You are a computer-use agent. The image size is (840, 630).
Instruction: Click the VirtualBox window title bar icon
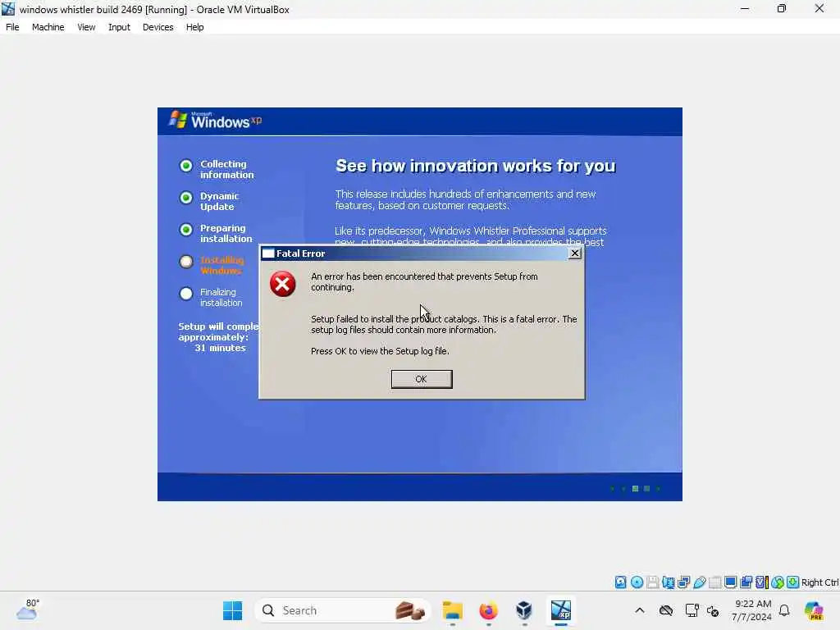tap(8, 9)
